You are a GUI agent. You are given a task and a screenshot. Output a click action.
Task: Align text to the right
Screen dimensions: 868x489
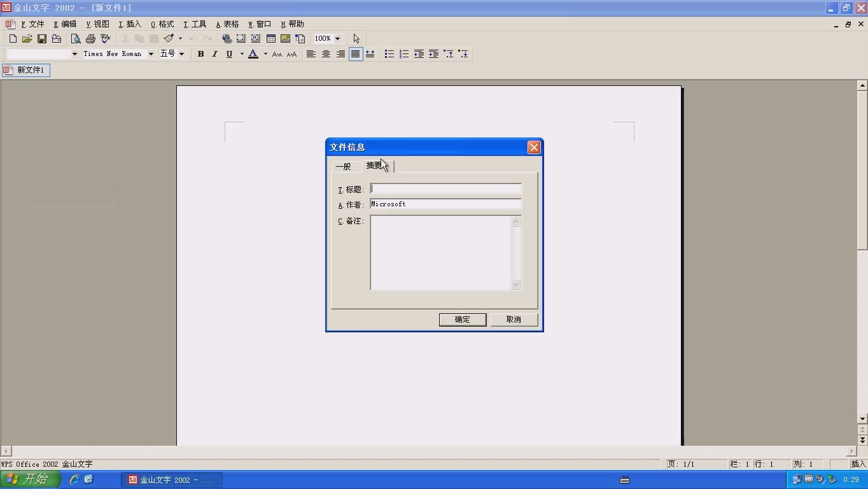coord(340,54)
